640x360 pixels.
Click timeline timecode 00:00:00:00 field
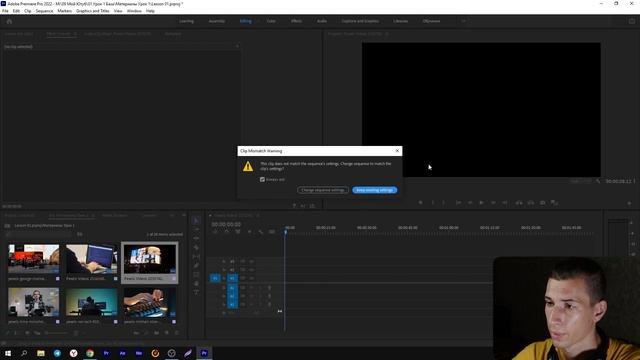coord(226,224)
